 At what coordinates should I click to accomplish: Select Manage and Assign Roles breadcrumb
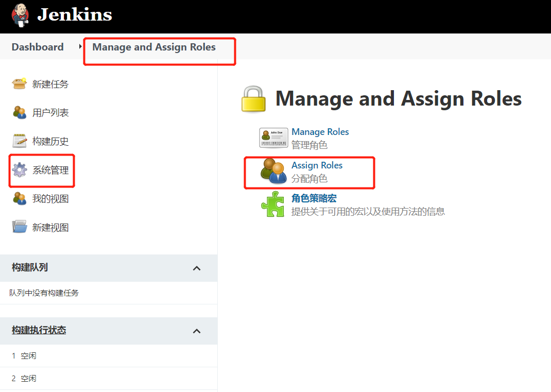[154, 47]
